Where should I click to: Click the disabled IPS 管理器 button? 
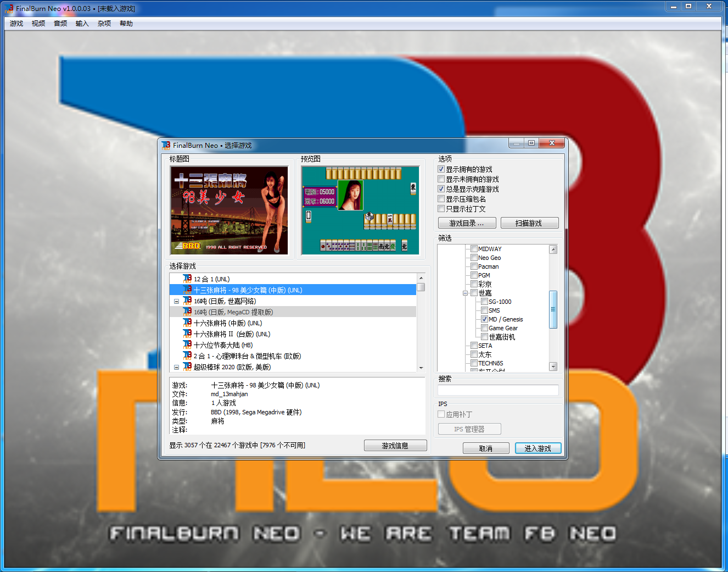point(469,429)
